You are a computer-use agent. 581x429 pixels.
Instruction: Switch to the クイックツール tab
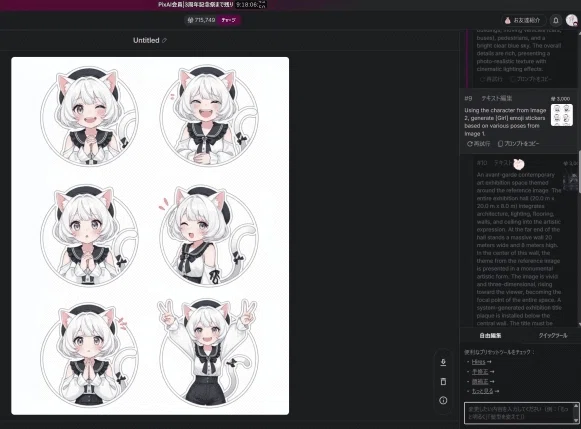coord(553,336)
